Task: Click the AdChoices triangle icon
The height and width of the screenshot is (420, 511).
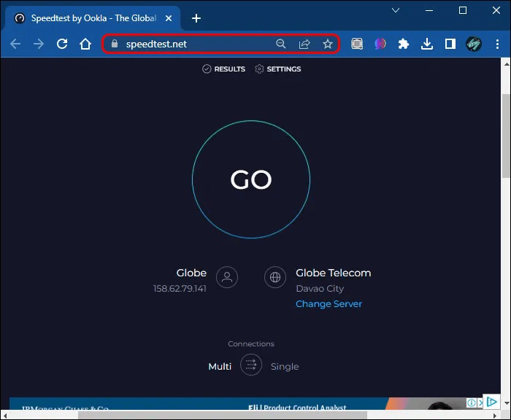Action: (491, 402)
